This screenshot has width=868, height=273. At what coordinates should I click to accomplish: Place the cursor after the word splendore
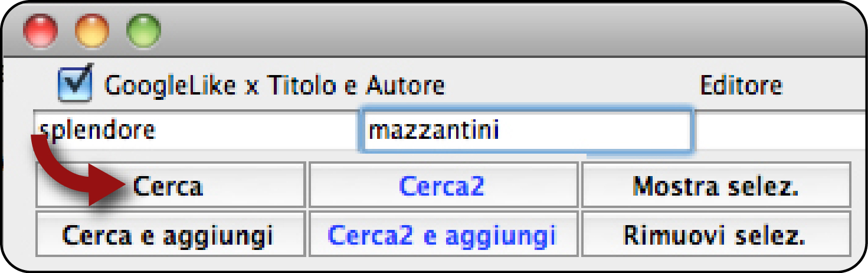(158, 129)
